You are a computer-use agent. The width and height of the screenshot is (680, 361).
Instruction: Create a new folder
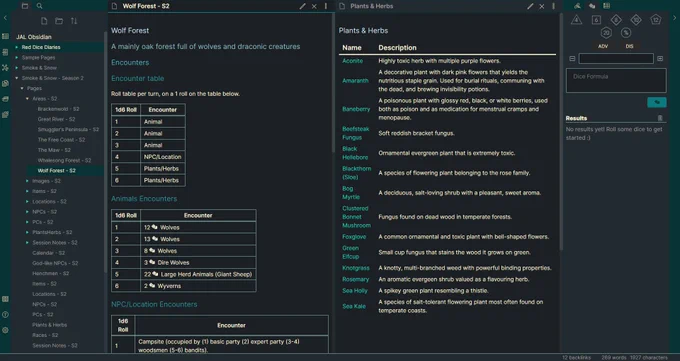(x=59, y=21)
